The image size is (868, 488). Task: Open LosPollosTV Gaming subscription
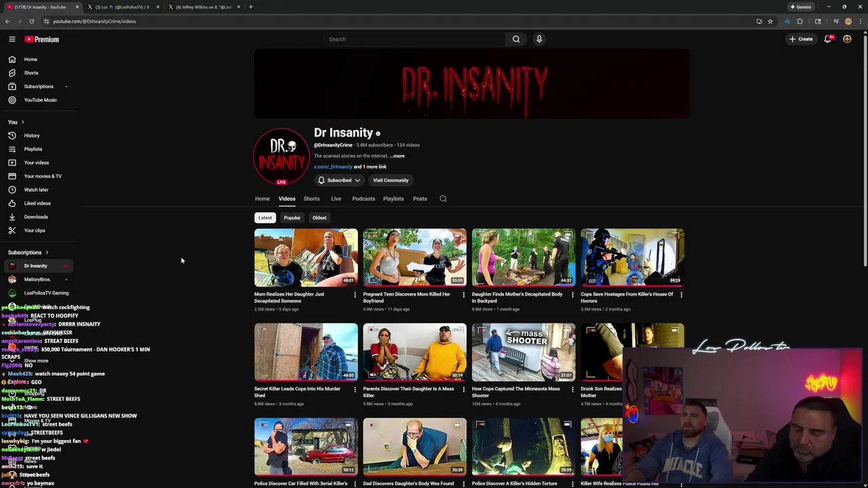tap(39, 293)
